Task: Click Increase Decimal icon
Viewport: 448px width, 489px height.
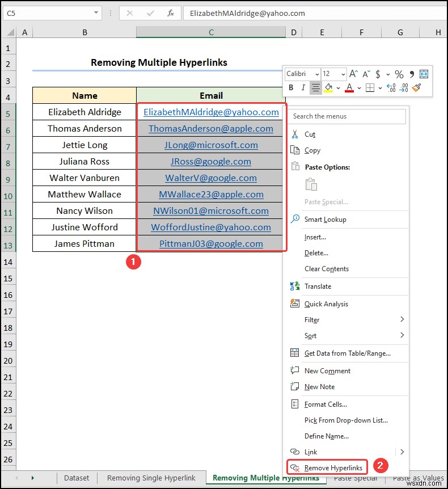Action: coord(391,87)
